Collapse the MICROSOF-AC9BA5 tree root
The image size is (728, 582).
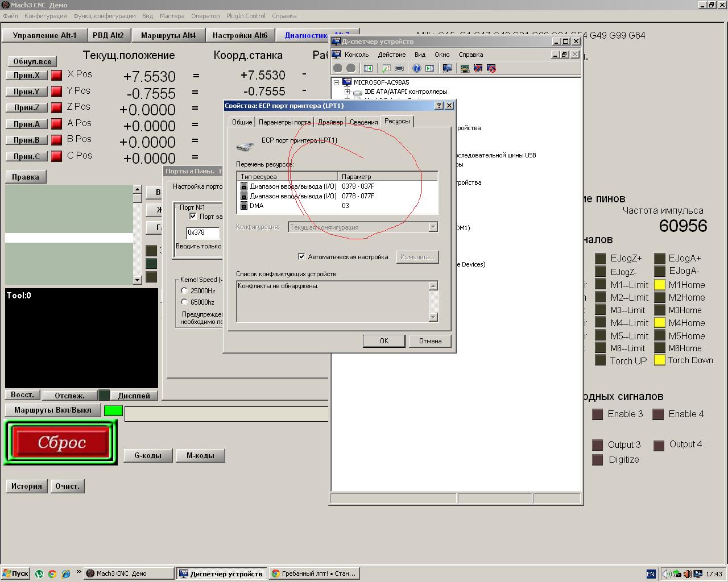coord(336,82)
